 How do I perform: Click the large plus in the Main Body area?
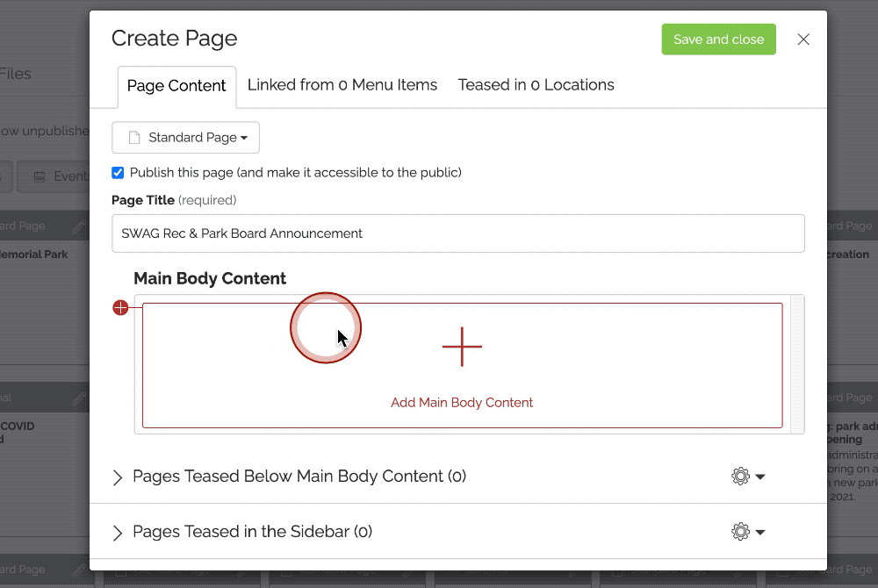[462, 347]
